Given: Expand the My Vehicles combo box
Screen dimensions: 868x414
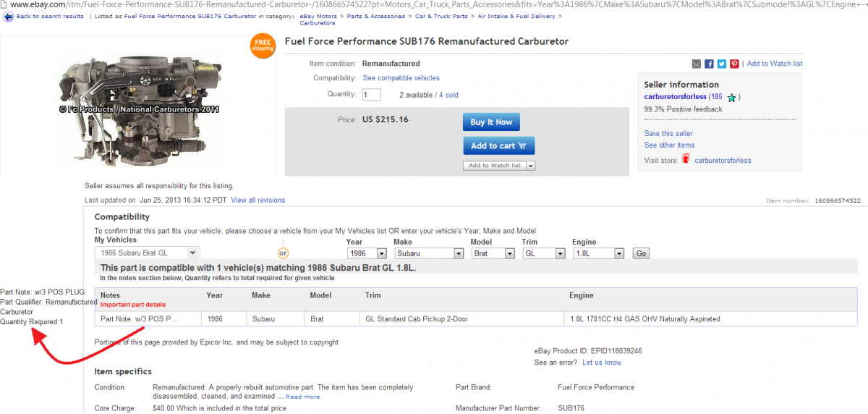Looking at the screenshot, I should [x=148, y=253].
